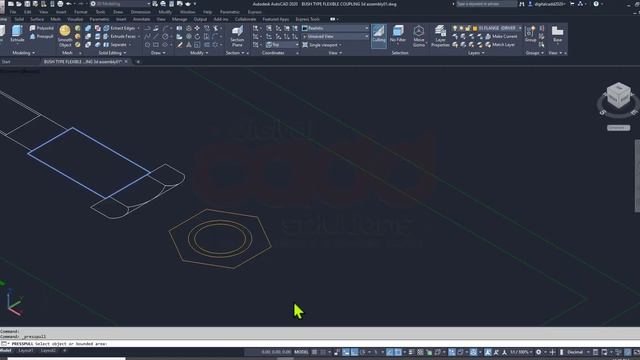This screenshot has height=360, width=640.
Task: Switch to the Layout1 tab
Action: 26,351
